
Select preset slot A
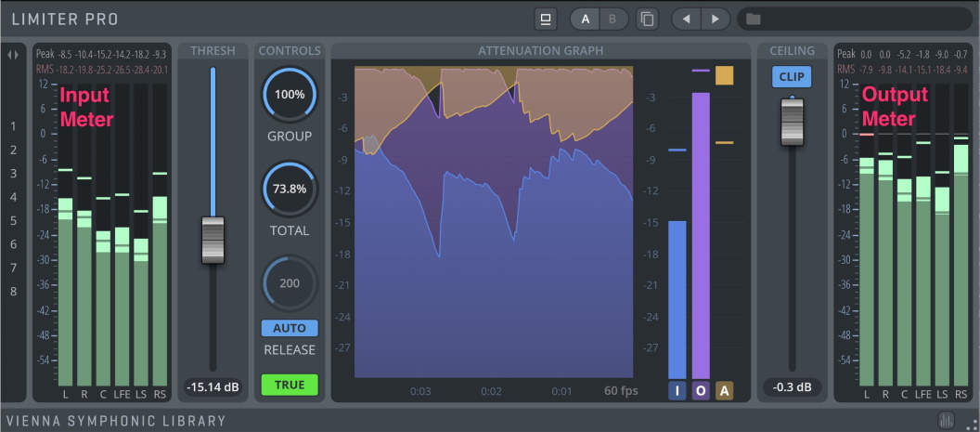[585, 19]
